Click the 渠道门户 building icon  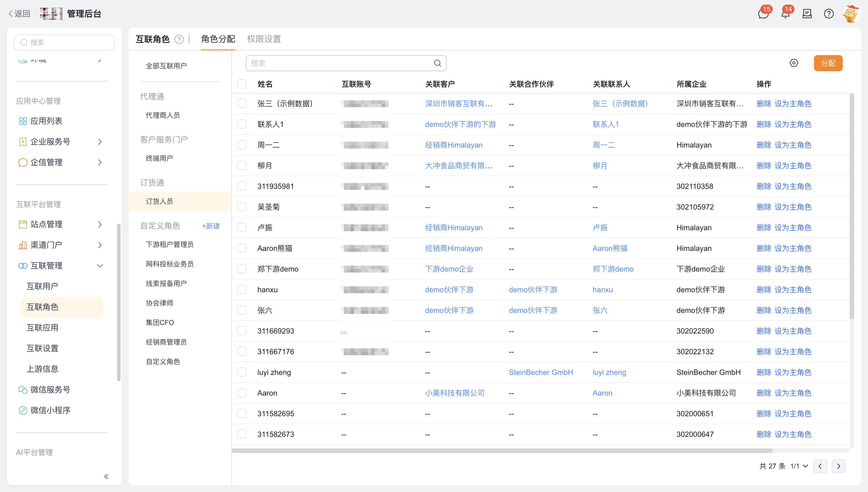click(x=23, y=245)
